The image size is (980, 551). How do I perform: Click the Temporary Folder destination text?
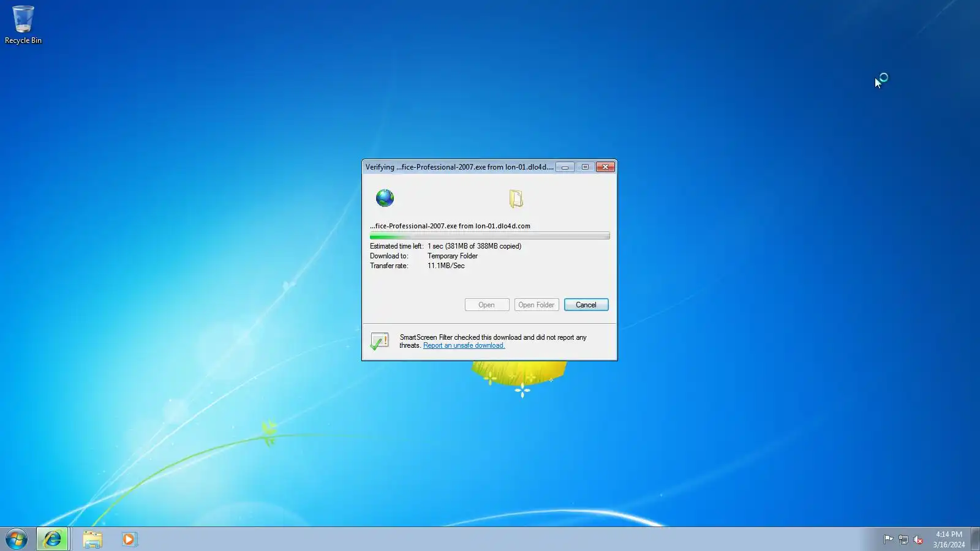click(453, 256)
